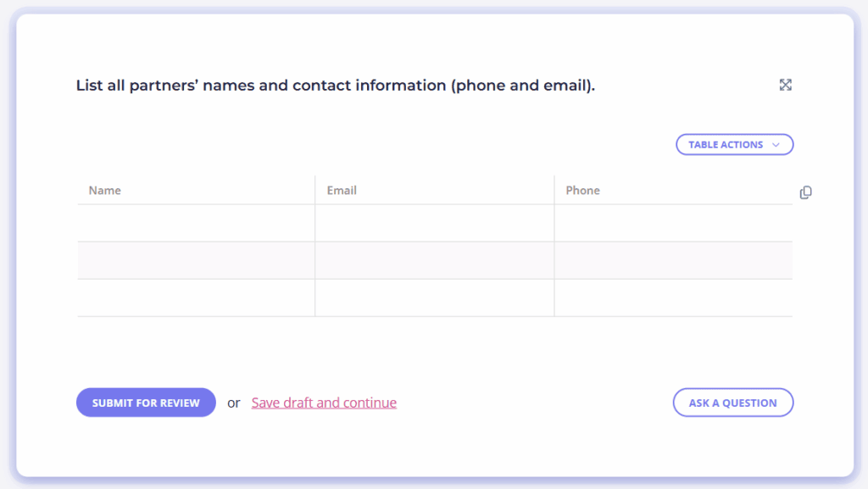
Task: Select third row Phone cell
Action: click(674, 298)
